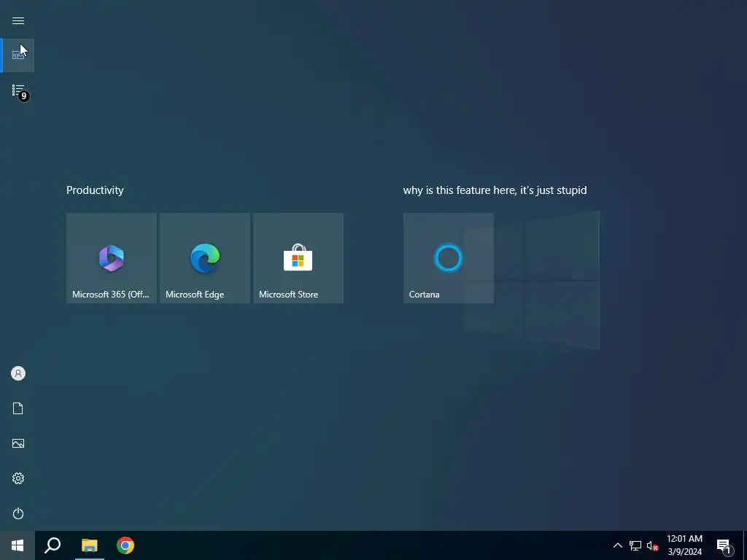Image resolution: width=747 pixels, height=560 pixels.
Task: Open the network status tray icon
Action: (635, 545)
